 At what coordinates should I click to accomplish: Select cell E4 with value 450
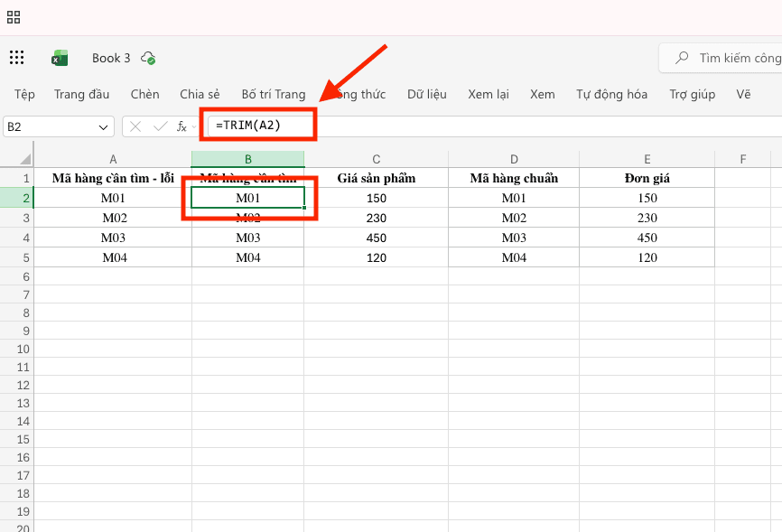click(x=647, y=238)
